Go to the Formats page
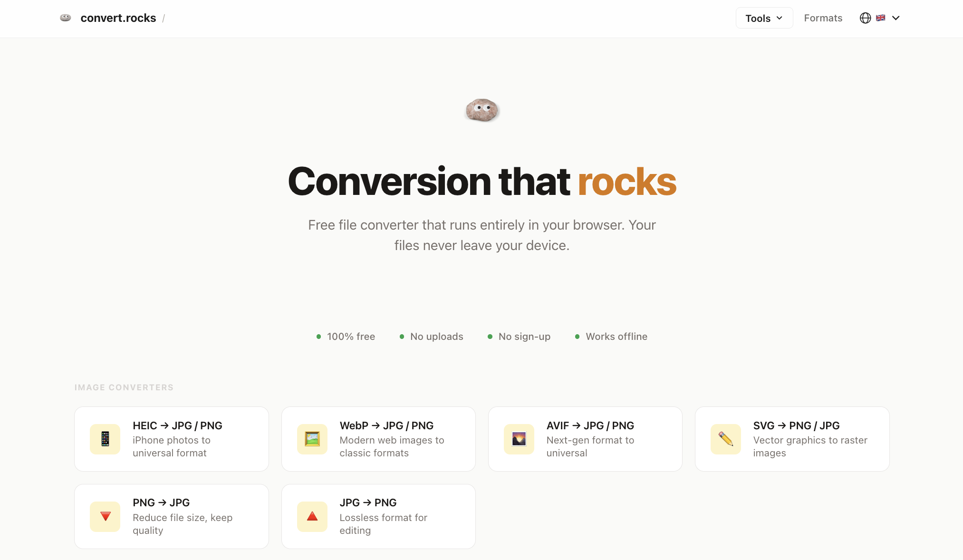Image resolution: width=963 pixels, height=560 pixels. (823, 18)
